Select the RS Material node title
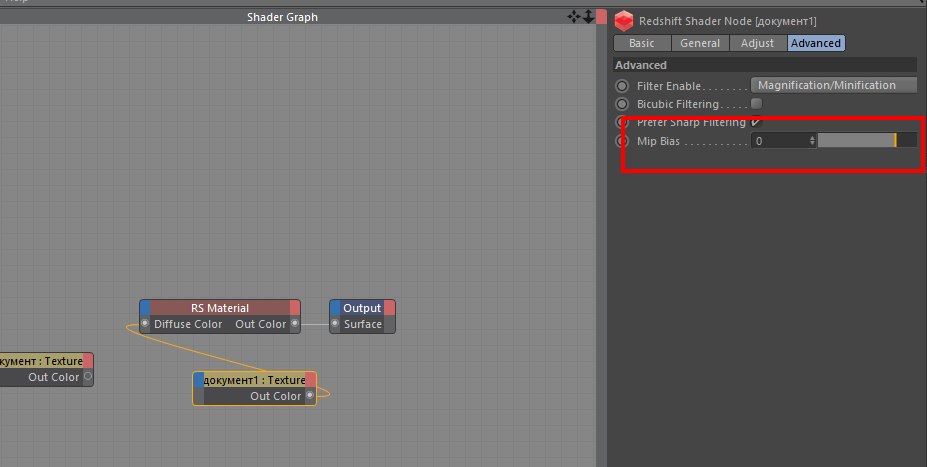Viewport: 927px width, 467px height. point(220,308)
